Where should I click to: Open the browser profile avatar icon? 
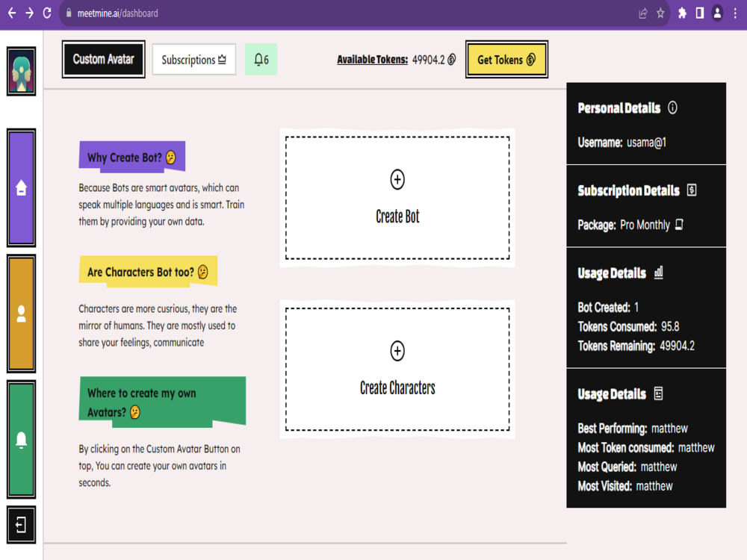tap(717, 13)
